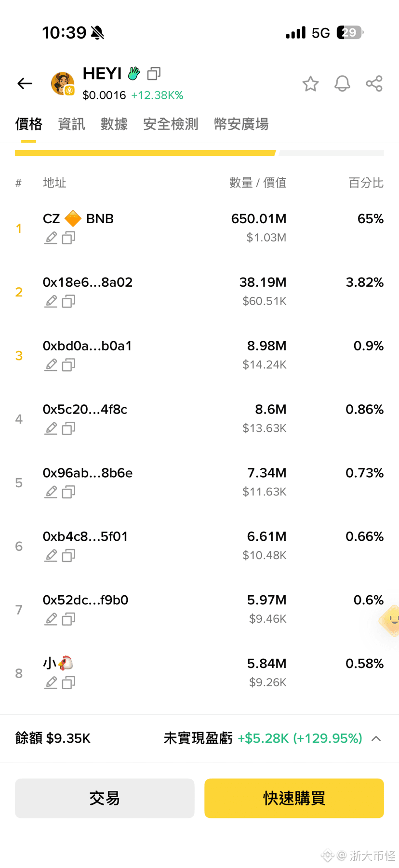
Task: Copy the address 0x52dc...f9b0
Action: pos(68,619)
